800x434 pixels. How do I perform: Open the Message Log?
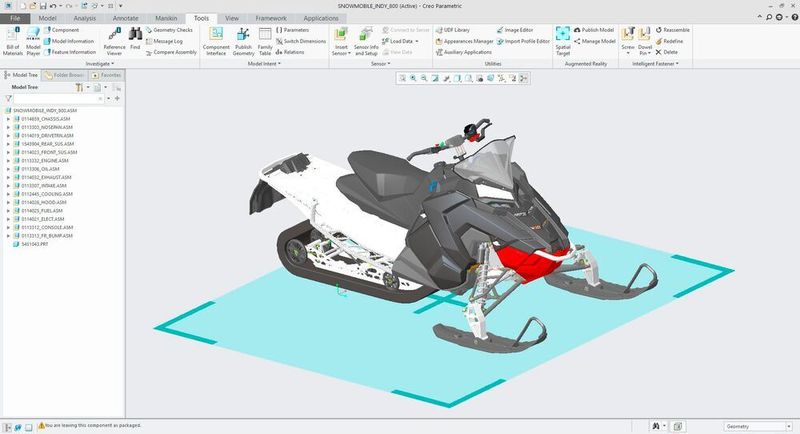164,41
